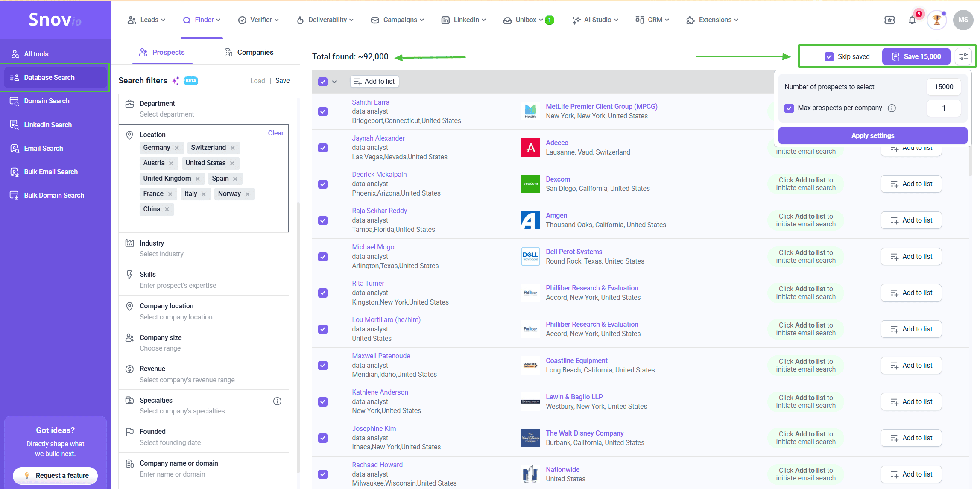
Task: Click the Amgen company logo
Action: [x=530, y=220]
